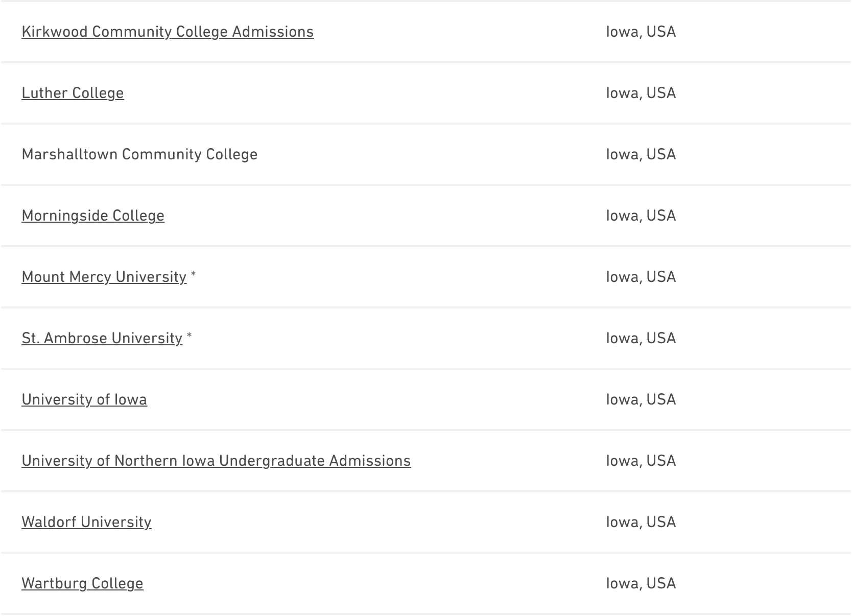The width and height of the screenshot is (852, 616).
Task: Click the asterisk beside Mount Mercy University
Action: click(193, 276)
